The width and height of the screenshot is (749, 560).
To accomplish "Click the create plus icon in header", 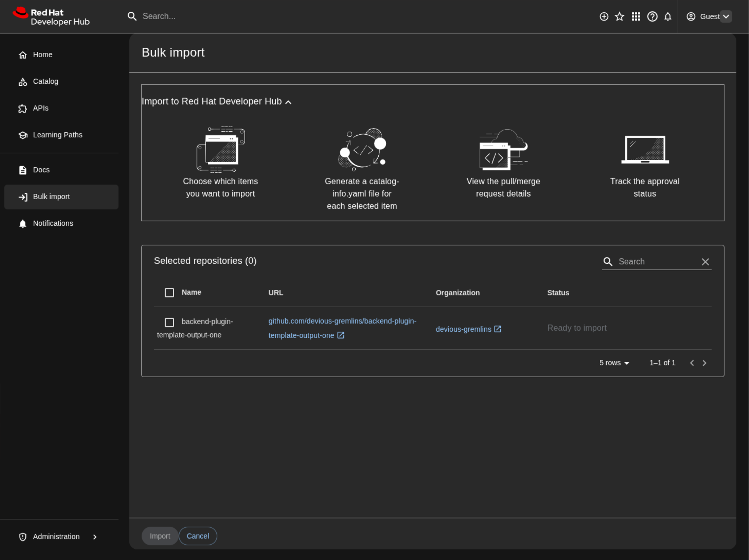I will [x=604, y=16].
